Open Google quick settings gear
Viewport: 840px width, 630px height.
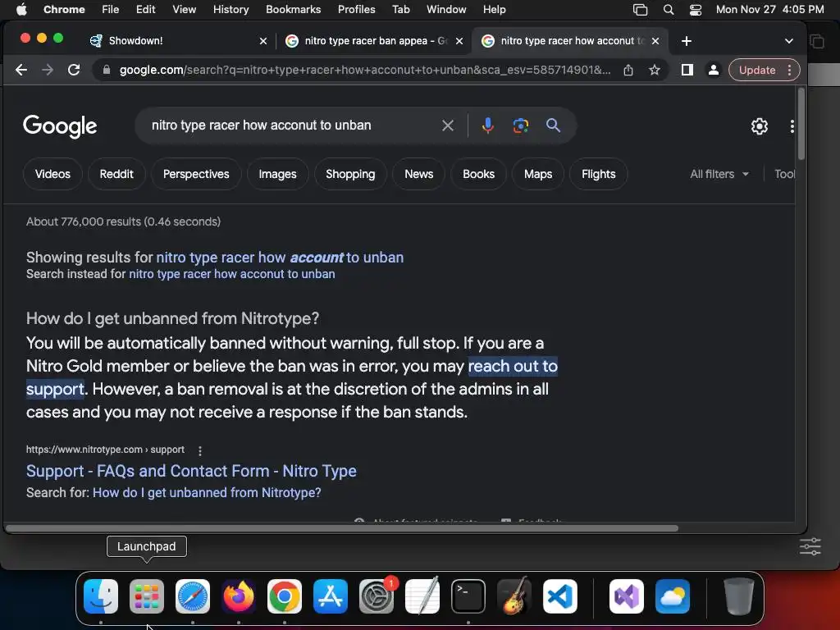(x=759, y=126)
